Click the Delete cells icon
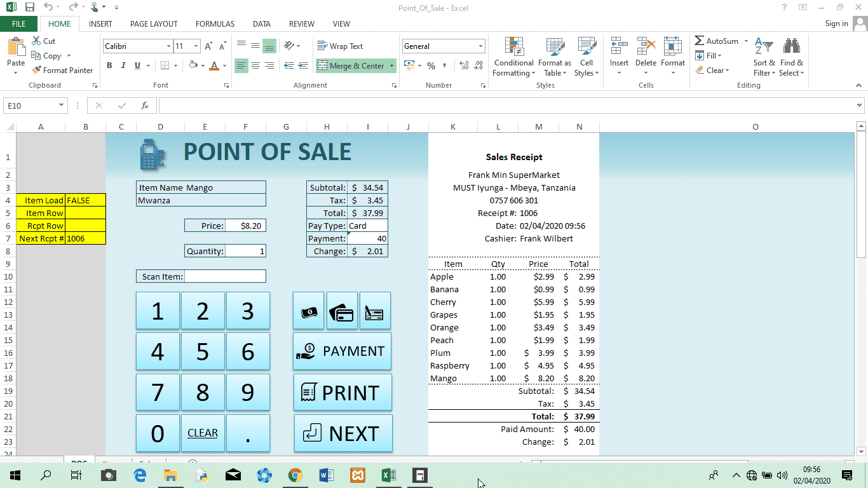Image resolution: width=868 pixels, height=488 pixels. 646,46
